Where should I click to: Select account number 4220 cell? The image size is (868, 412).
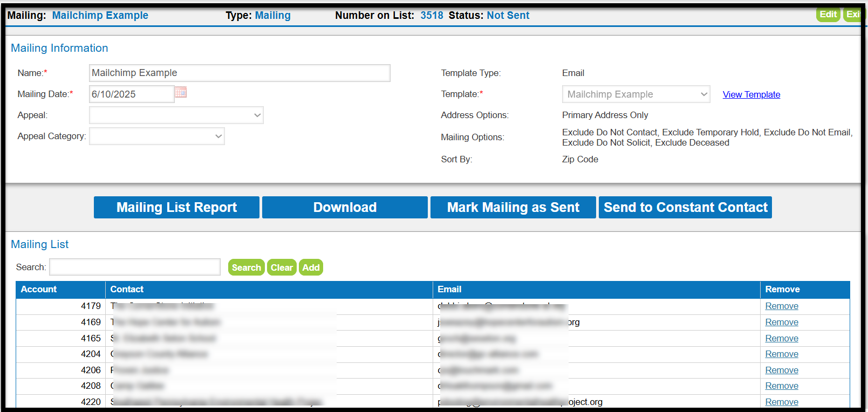(60, 402)
